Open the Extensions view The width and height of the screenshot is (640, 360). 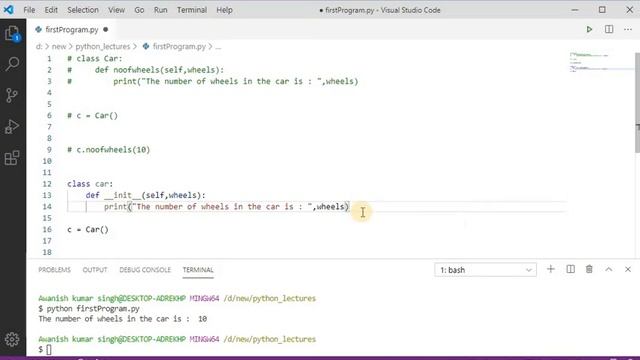[12, 158]
